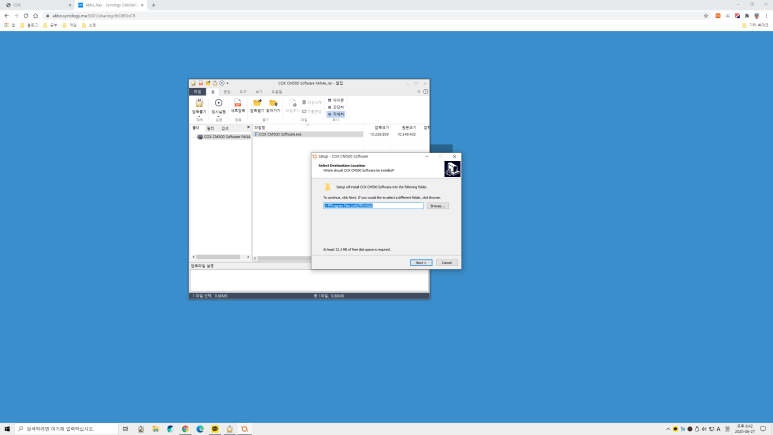
Task: Click the Chrome back arrow
Action: (6, 16)
